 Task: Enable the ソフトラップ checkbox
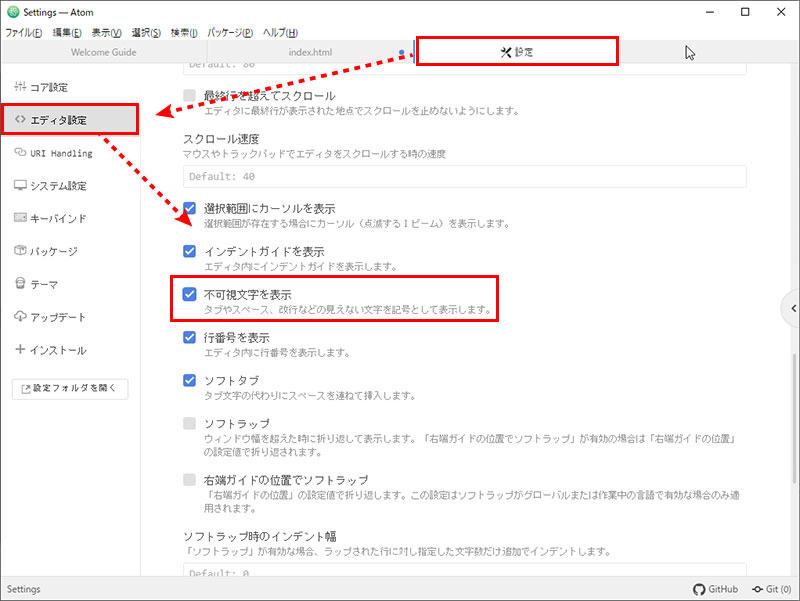click(189, 423)
